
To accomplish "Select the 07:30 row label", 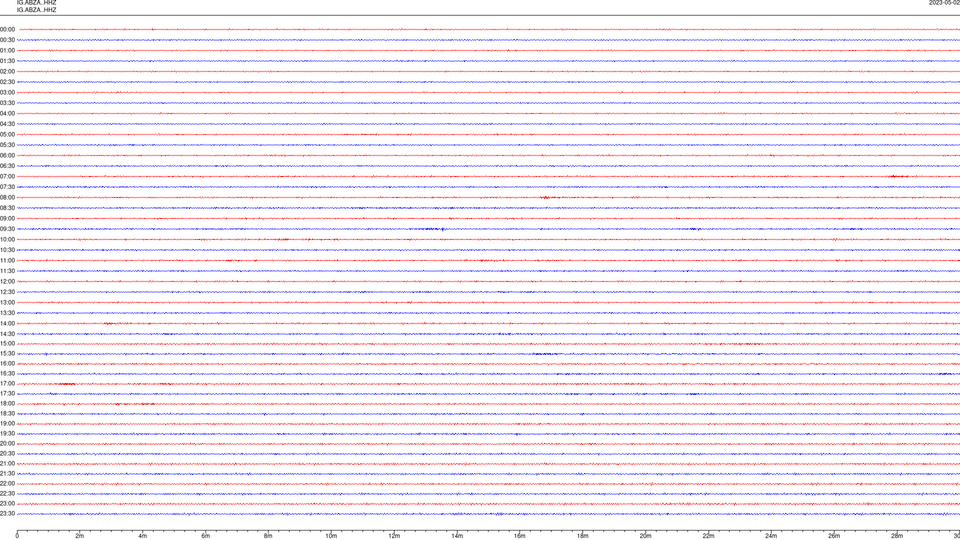I will coord(7,187).
